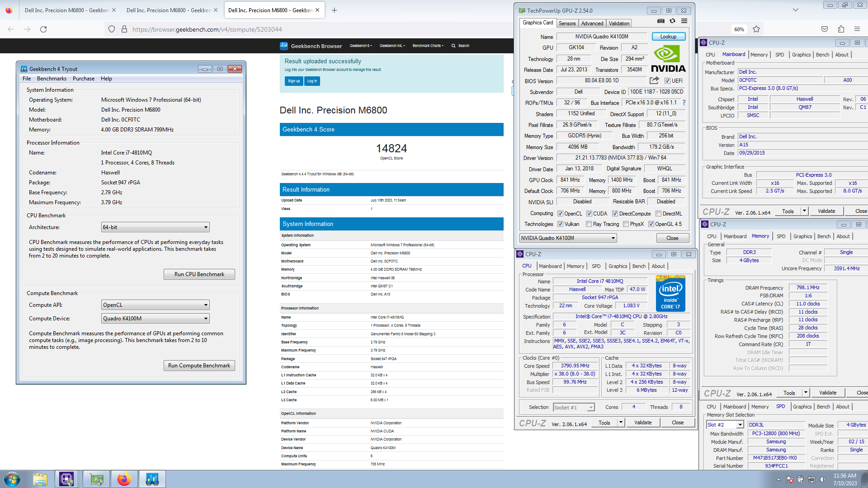Open the Compute Device Quadro K4100M dropdown
This screenshot has width=868, height=488.
155,319
